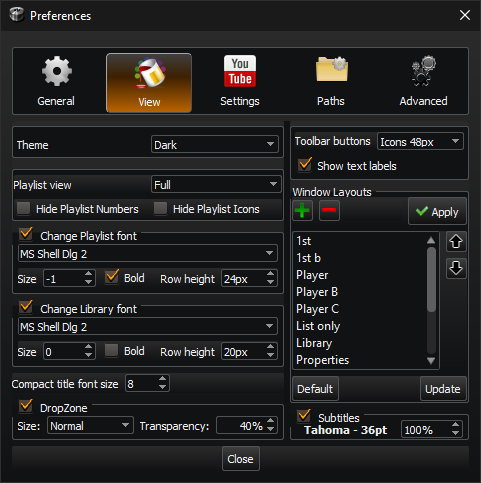Move selected layout down with arrow
The height and width of the screenshot is (483, 481).
(x=456, y=268)
